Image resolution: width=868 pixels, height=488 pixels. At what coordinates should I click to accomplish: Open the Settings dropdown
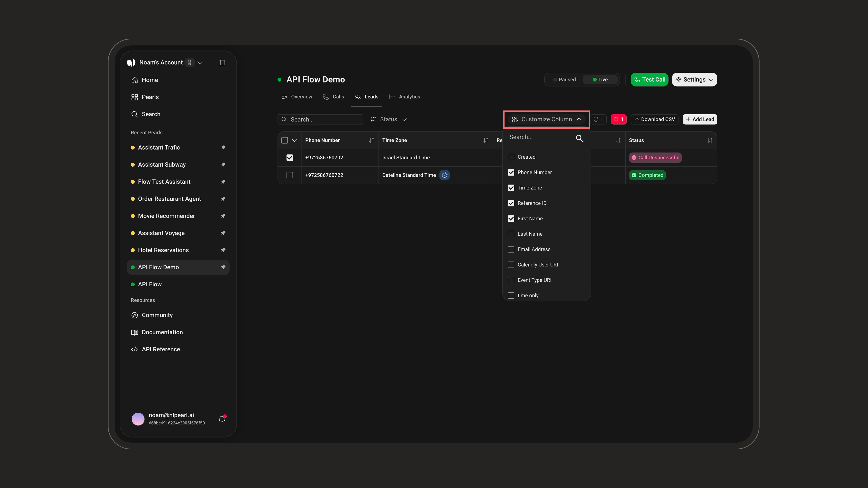[694, 80]
